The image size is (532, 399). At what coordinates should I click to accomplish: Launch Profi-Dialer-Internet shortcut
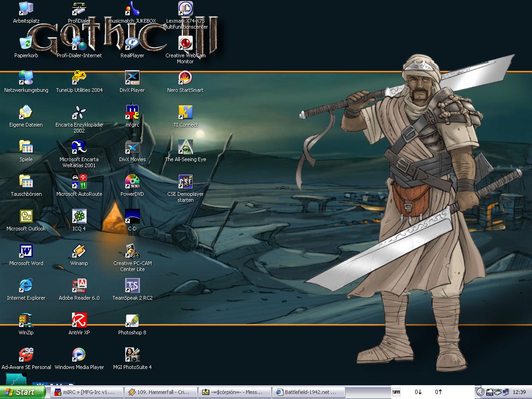(x=79, y=47)
